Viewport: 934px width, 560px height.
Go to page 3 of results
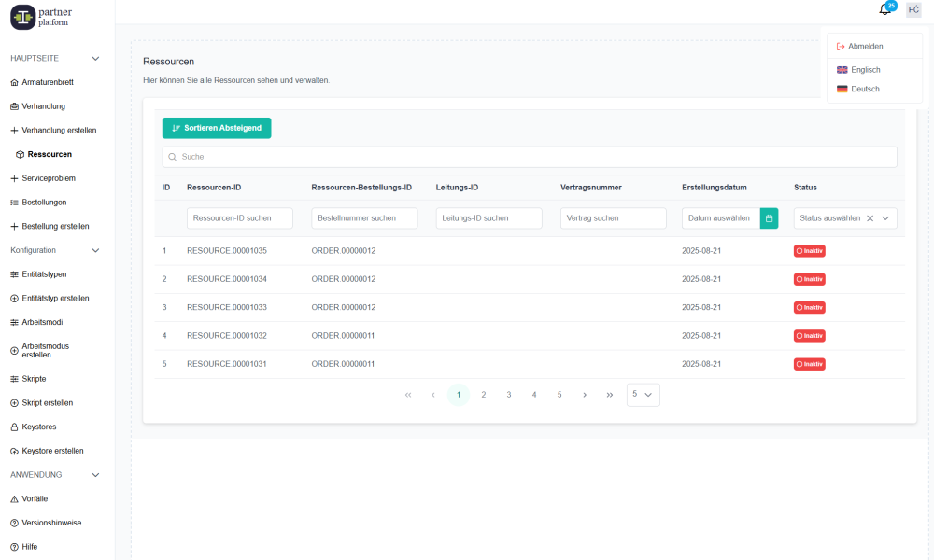point(509,395)
